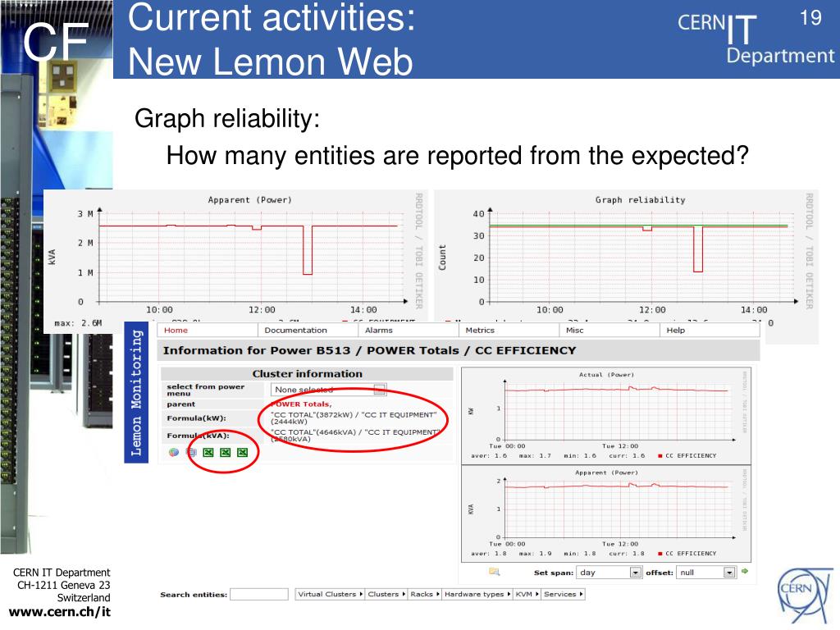Image resolution: width=840 pixels, height=630 pixels.
Task: Click the 'max: 2.6M' legend text
Action: coord(78,323)
